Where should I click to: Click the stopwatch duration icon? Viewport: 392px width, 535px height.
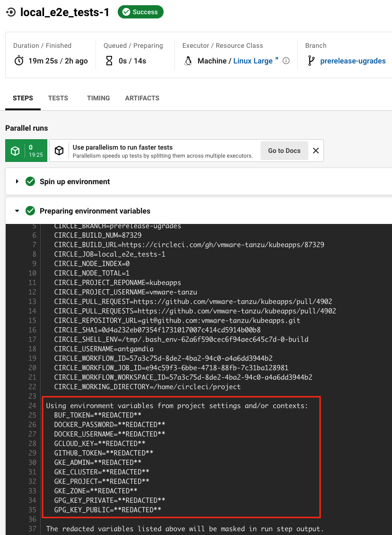click(x=19, y=61)
